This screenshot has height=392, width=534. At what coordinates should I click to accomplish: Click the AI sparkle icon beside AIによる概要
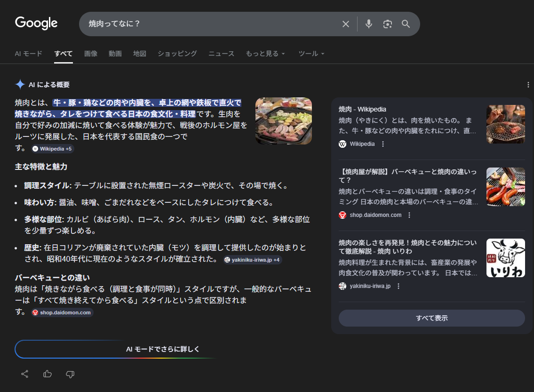pos(20,84)
